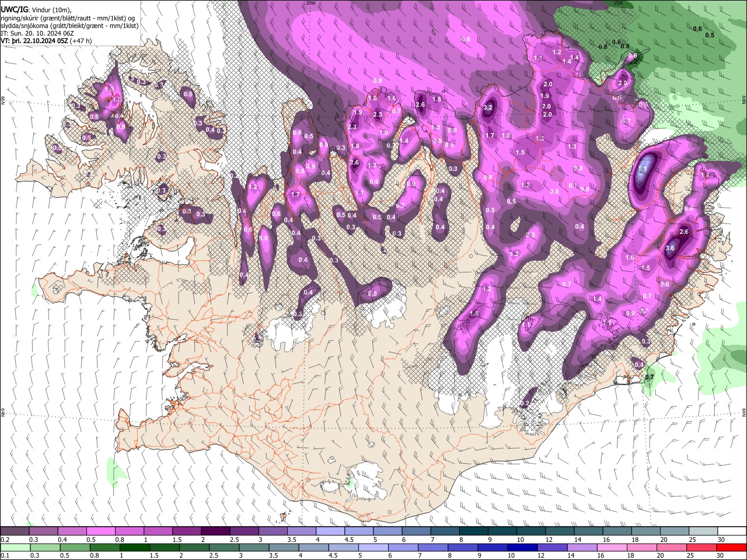The width and height of the screenshot is (747, 560).
Task: Pick the white above-30 purple-scale swatch
Action: point(732,531)
